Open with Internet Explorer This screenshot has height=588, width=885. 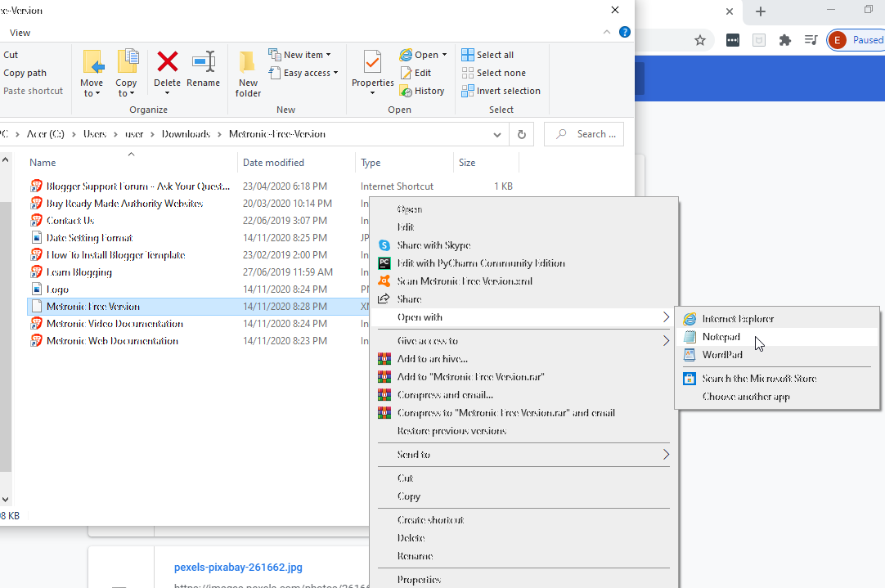coord(777,319)
